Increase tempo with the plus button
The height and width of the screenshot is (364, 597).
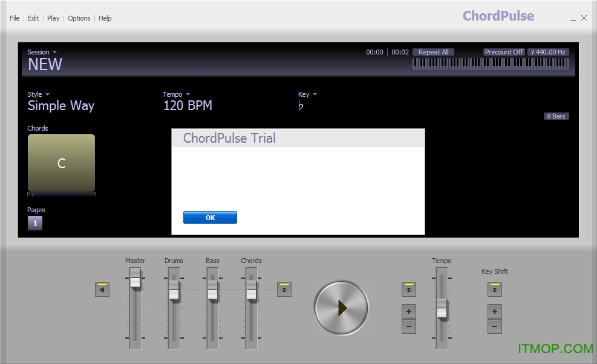[x=409, y=312]
